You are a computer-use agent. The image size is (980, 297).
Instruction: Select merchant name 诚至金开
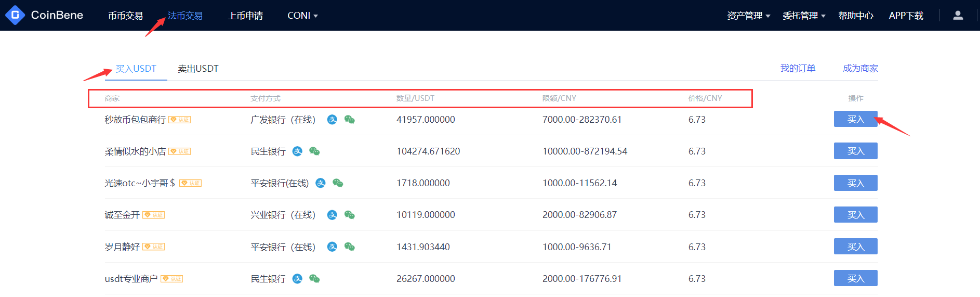point(122,215)
